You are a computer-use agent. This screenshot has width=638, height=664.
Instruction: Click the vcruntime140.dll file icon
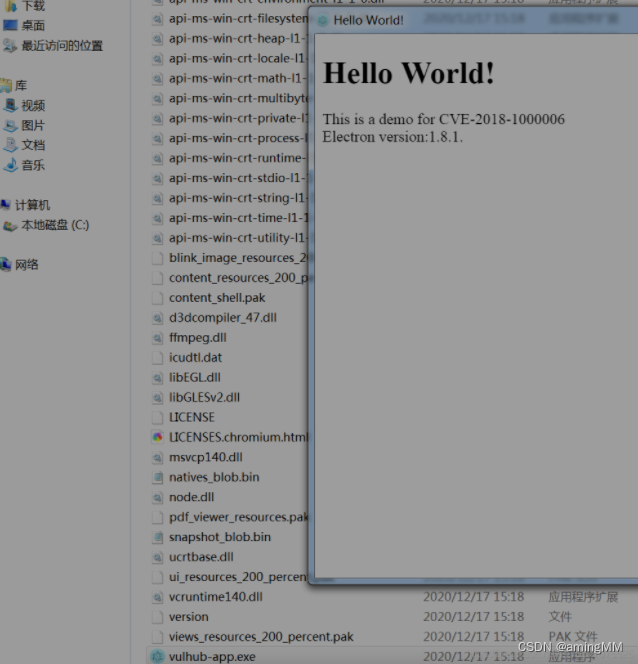pyautogui.click(x=157, y=597)
